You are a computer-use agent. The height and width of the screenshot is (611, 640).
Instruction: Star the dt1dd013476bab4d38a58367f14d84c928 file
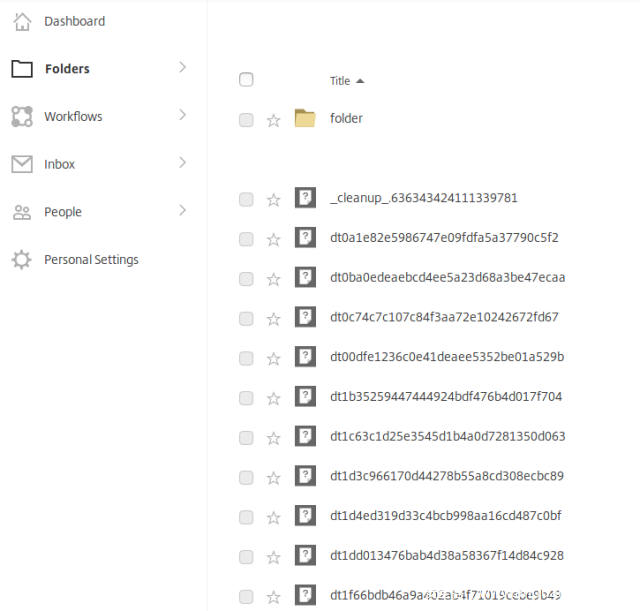point(273,558)
